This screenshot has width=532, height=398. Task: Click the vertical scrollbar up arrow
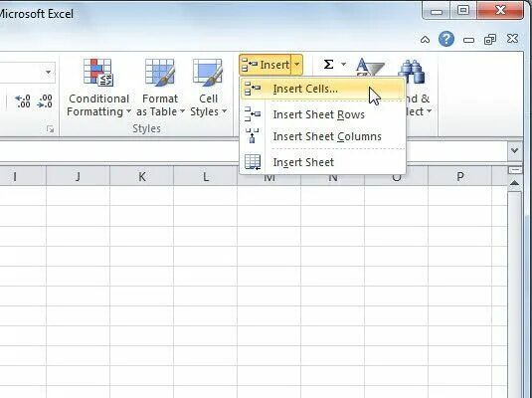tap(514, 183)
